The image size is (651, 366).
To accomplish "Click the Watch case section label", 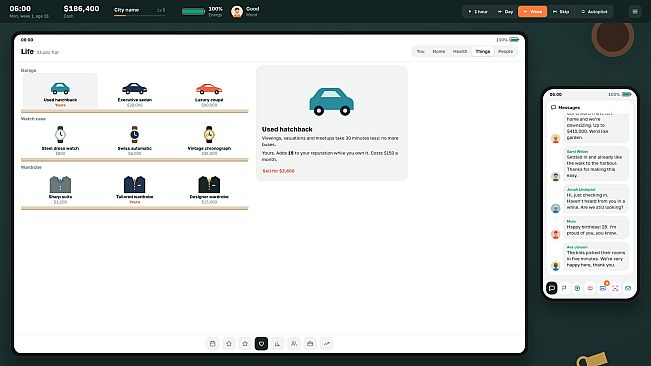I will coord(33,119).
